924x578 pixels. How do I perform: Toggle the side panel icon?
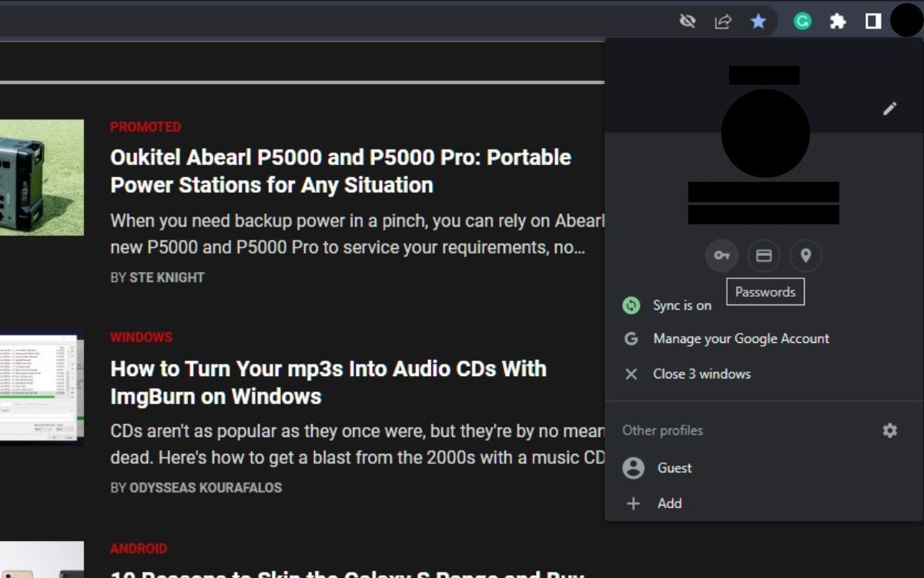872,22
